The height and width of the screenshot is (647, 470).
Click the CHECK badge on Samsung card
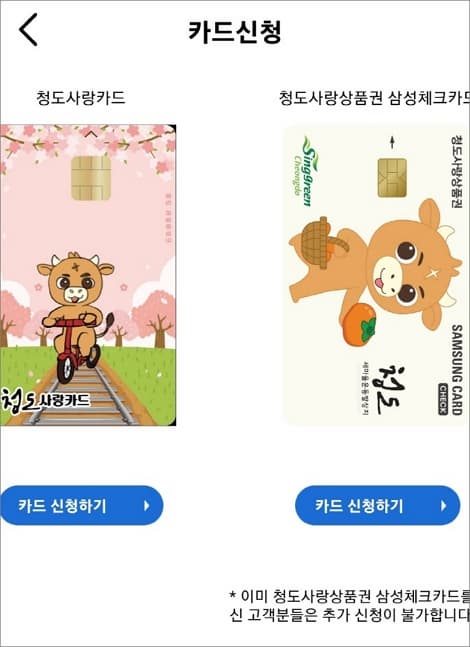443,399
